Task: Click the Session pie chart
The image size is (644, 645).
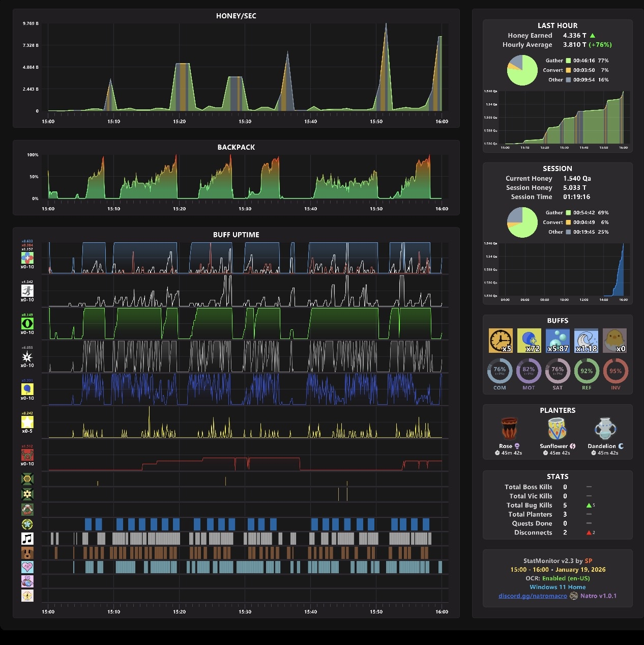Action: coord(522,222)
